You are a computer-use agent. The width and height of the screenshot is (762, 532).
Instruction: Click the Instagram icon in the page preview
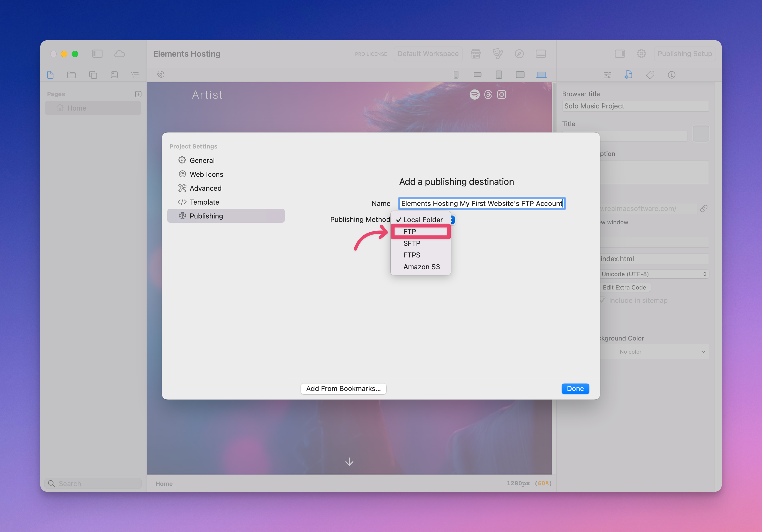click(501, 95)
